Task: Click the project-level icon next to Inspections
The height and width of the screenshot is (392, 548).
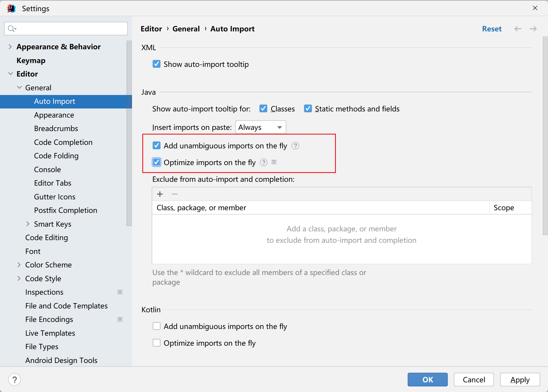Action: [120, 292]
